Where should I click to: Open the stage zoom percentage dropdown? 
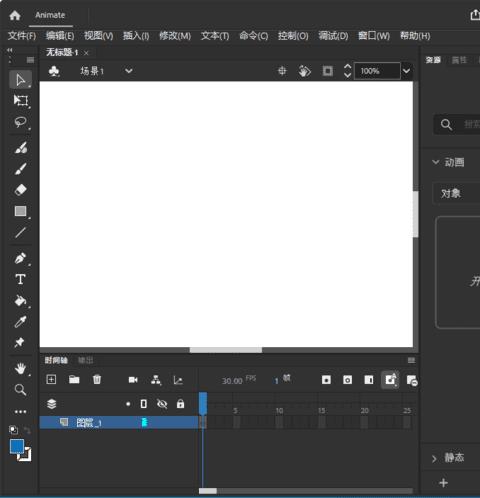pyautogui.click(x=406, y=71)
